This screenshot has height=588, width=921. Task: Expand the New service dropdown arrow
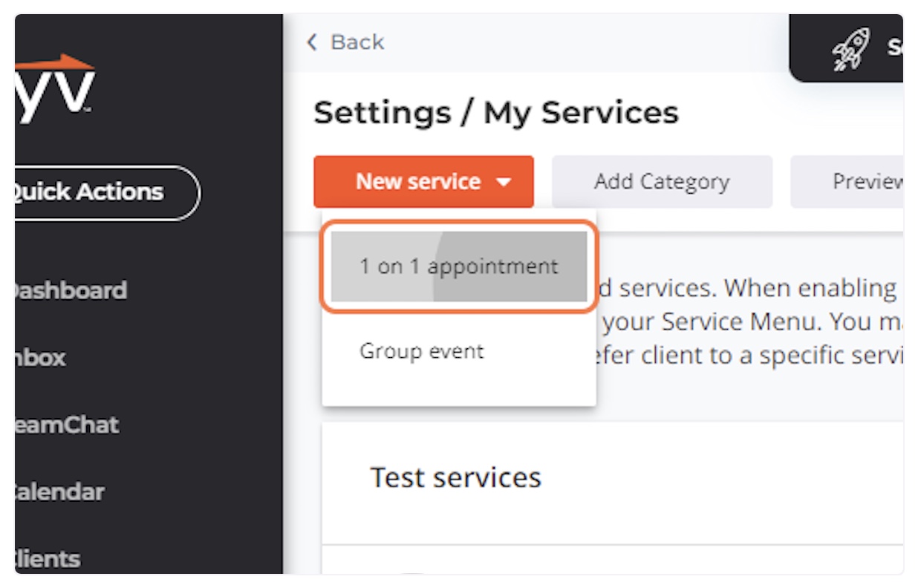pos(504,182)
